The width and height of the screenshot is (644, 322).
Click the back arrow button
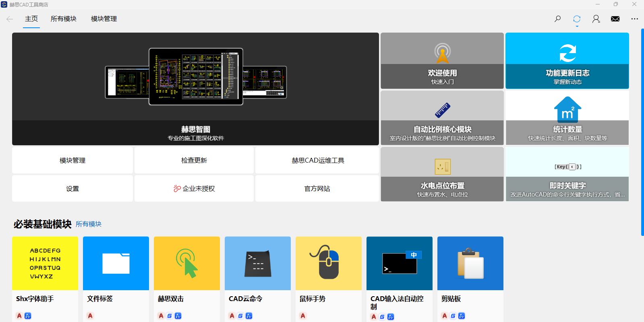(x=10, y=19)
